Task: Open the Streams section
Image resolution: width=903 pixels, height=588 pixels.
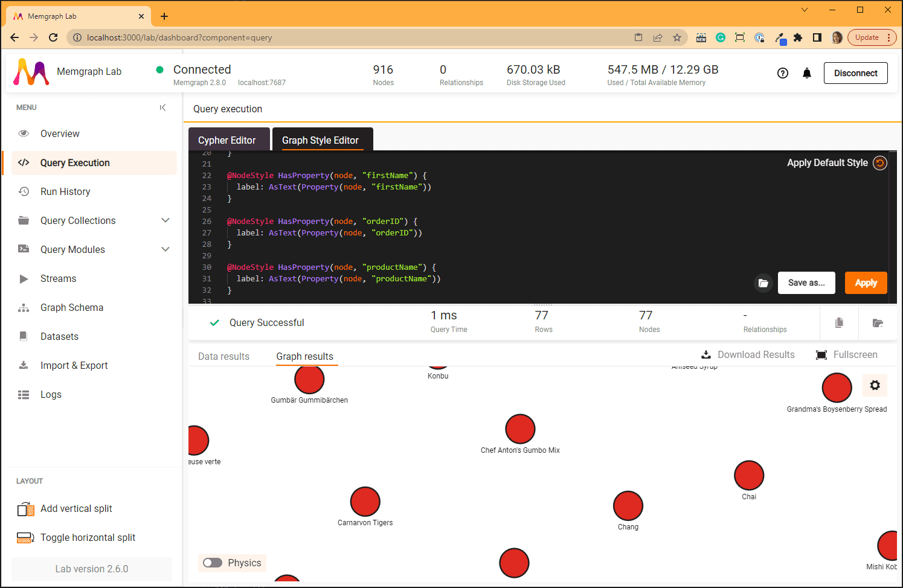Action: (x=58, y=278)
